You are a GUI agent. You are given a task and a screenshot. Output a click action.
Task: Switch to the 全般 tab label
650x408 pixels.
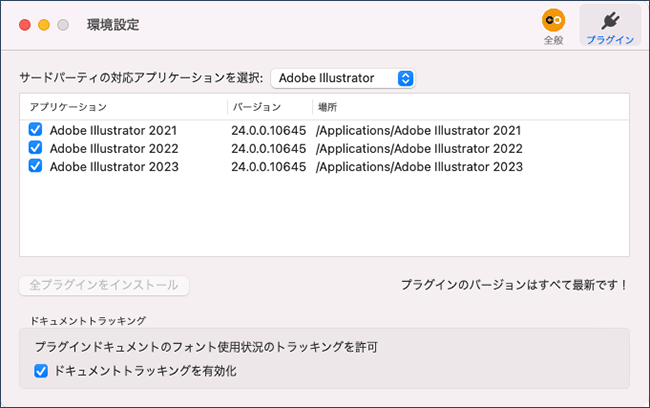pos(553,40)
